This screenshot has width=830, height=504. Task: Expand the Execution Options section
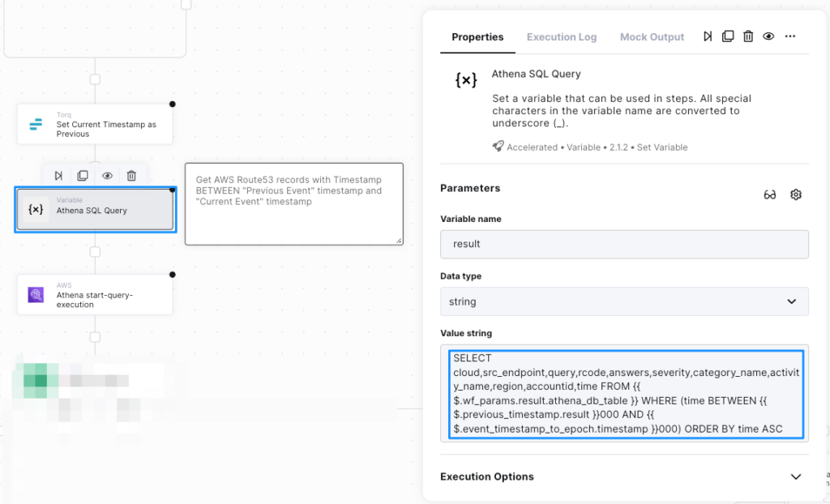point(795,476)
